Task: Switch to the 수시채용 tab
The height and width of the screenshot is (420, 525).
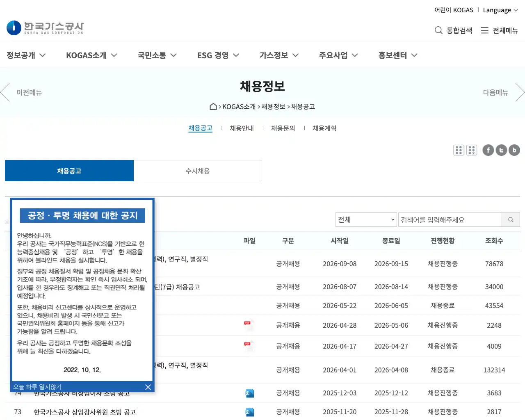Action: click(198, 171)
